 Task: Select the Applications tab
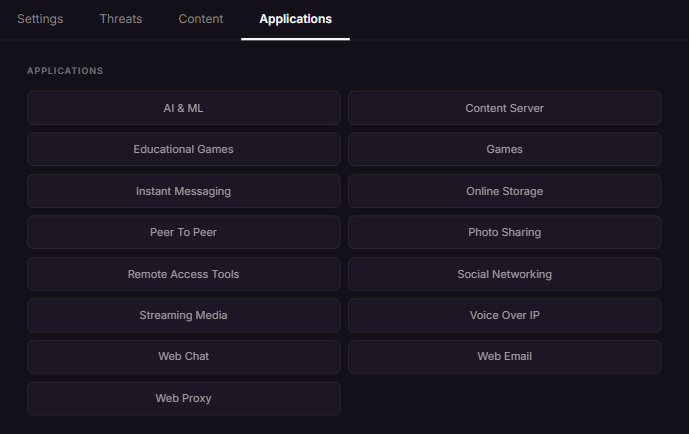(x=295, y=19)
